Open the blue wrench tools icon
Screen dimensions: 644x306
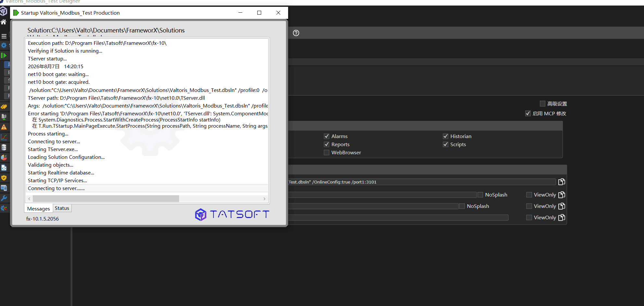point(4,198)
